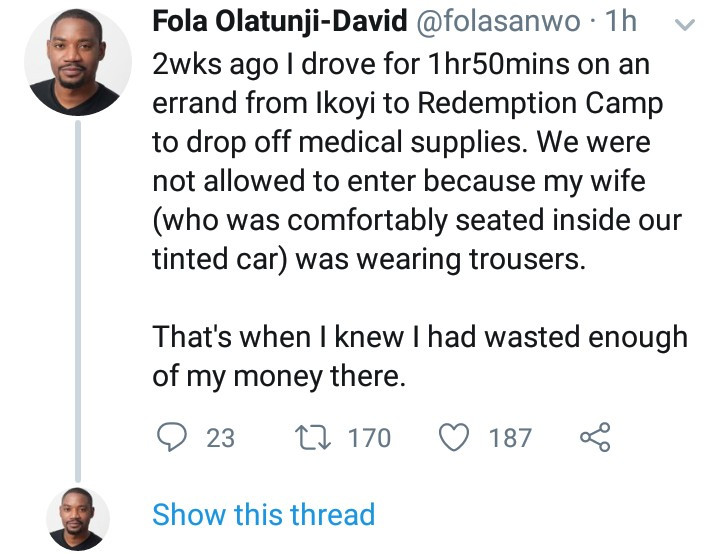Viewport: 720px width, 554px height.
Task: Click the retweet count of 170
Action: point(369,437)
